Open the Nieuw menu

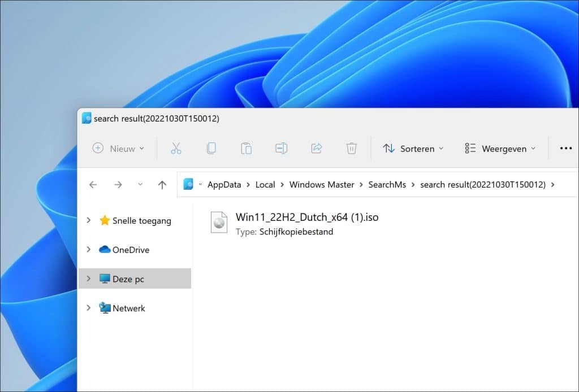117,149
